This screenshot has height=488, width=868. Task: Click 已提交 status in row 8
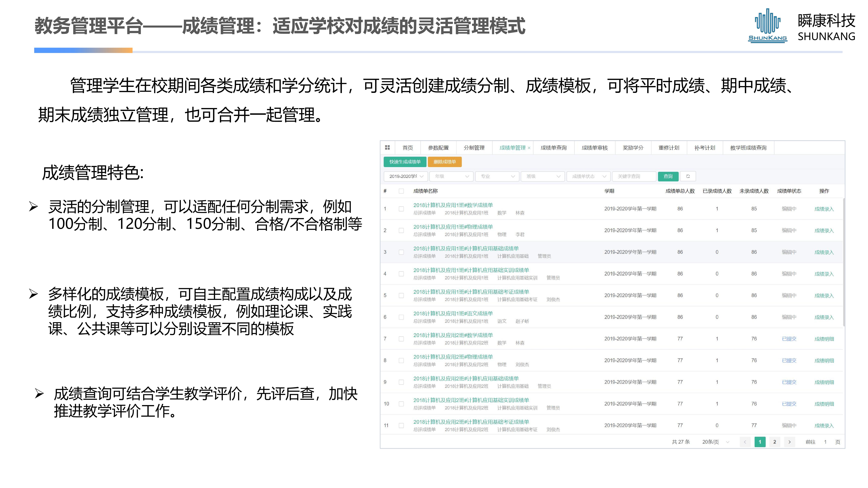click(789, 360)
